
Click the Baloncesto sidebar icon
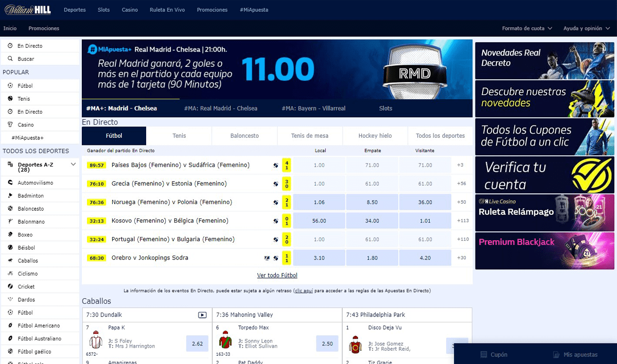[x=10, y=208]
